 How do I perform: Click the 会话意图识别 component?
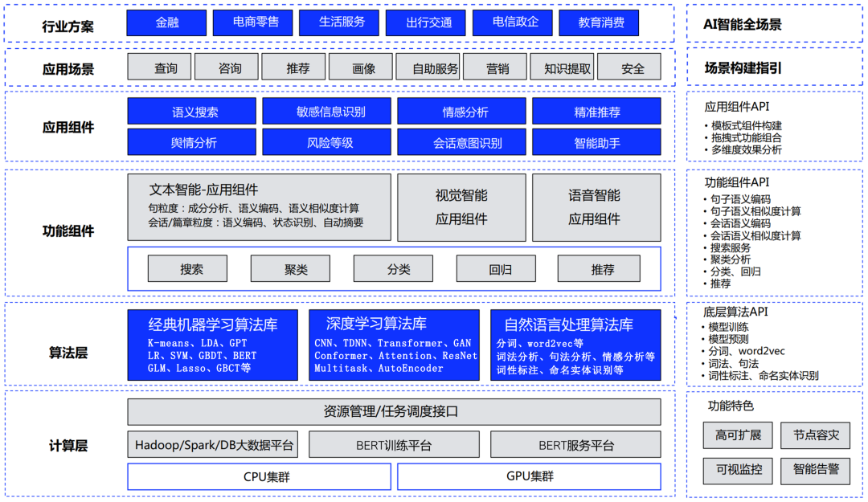[x=461, y=142]
